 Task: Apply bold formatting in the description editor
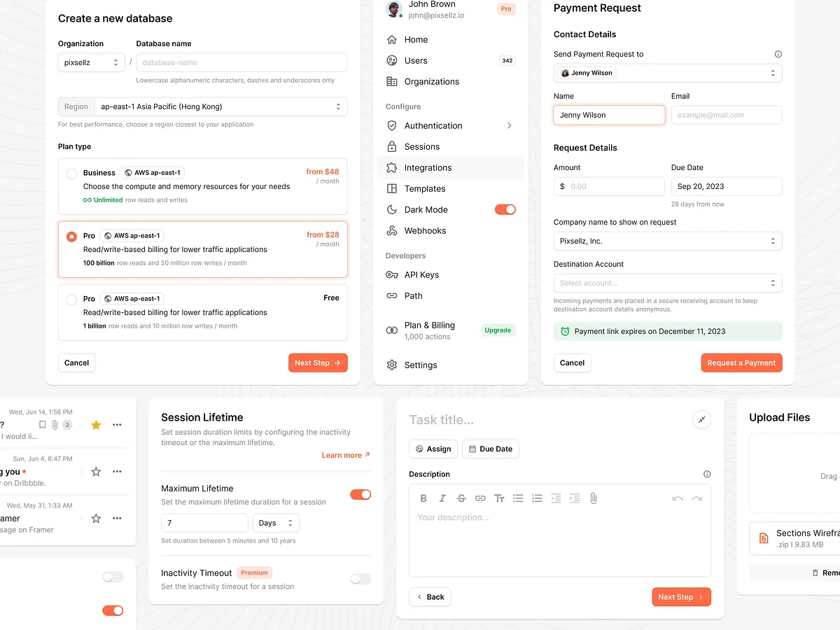tap(423, 498)
